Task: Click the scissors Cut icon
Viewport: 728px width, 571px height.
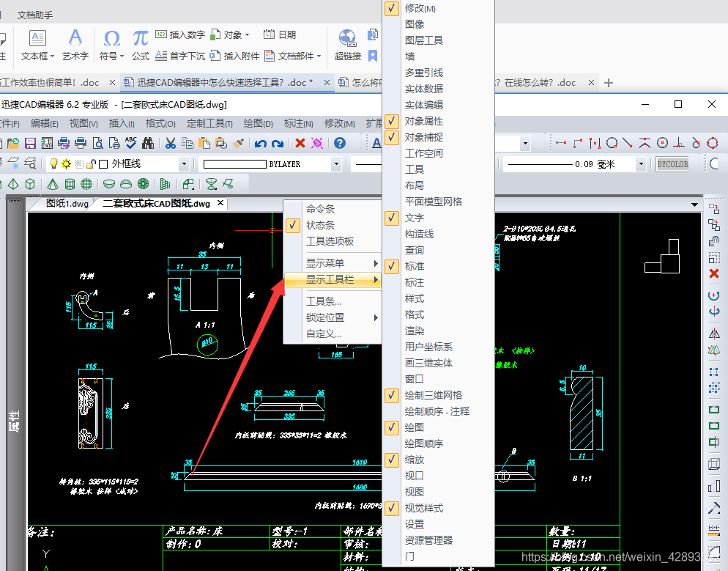Action: point(171,143)
